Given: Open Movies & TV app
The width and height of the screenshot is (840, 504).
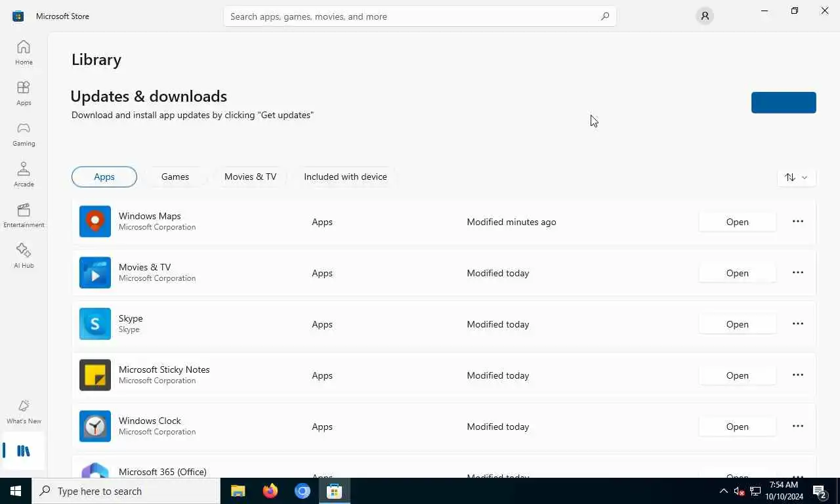Looking at the screenshot, I should [737, 273].
